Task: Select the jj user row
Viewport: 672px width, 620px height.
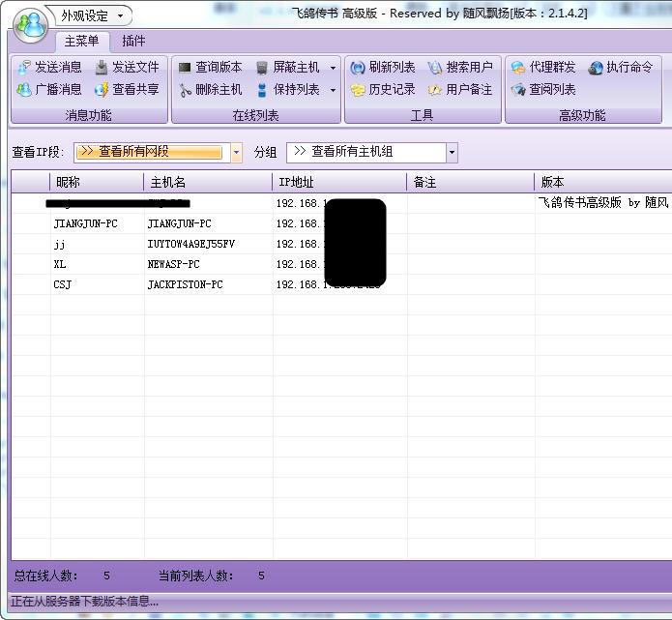Action: (341, 244)
